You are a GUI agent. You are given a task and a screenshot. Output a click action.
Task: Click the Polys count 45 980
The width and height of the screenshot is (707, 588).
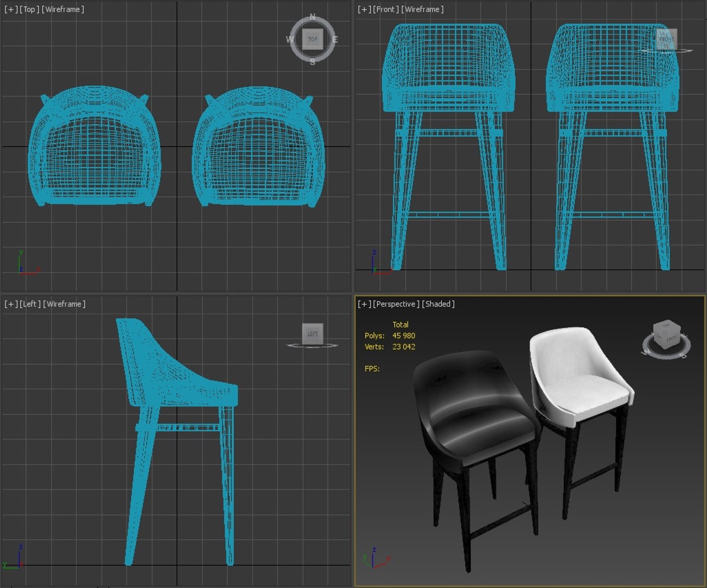[x=404, y=335]
